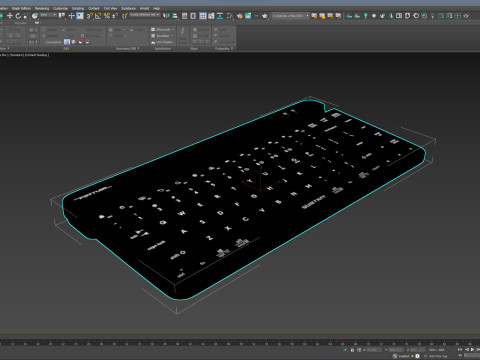Open the Rendering menu
480x360 pixels.
(x=42, y=8)
